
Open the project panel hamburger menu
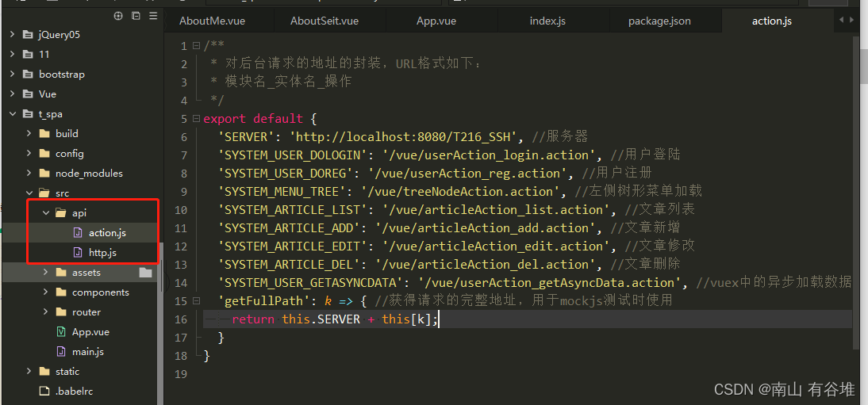[x=153, y=16]
